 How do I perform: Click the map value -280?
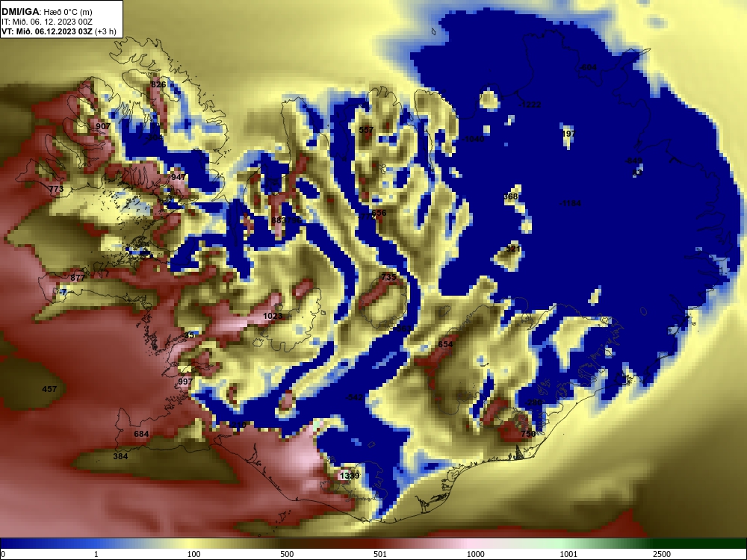533,403
